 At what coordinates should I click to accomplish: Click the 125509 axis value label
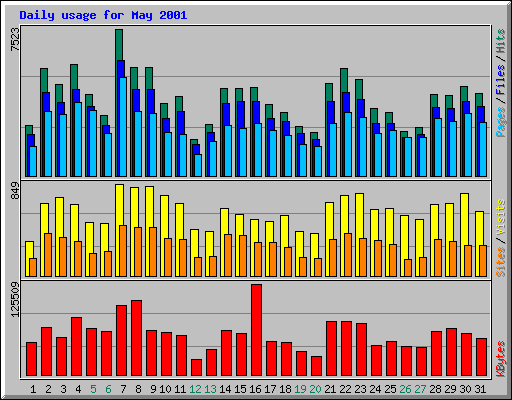tap(15, 299)
